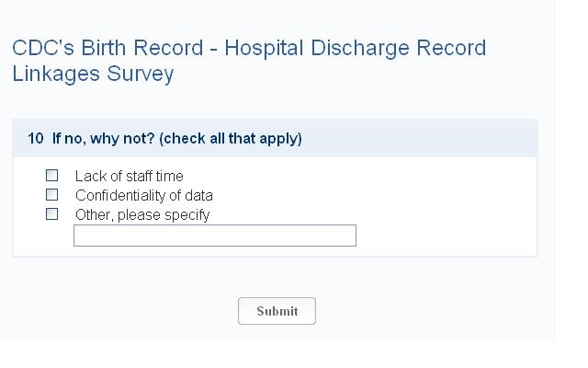
Task: Enable the 'Other, please specify' checkbox
Action: [x=52, y=213]
